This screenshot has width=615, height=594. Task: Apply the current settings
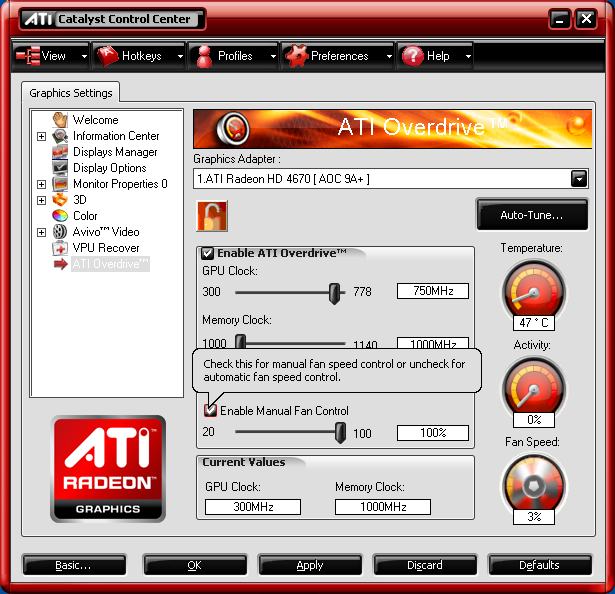tap(310, 565)
